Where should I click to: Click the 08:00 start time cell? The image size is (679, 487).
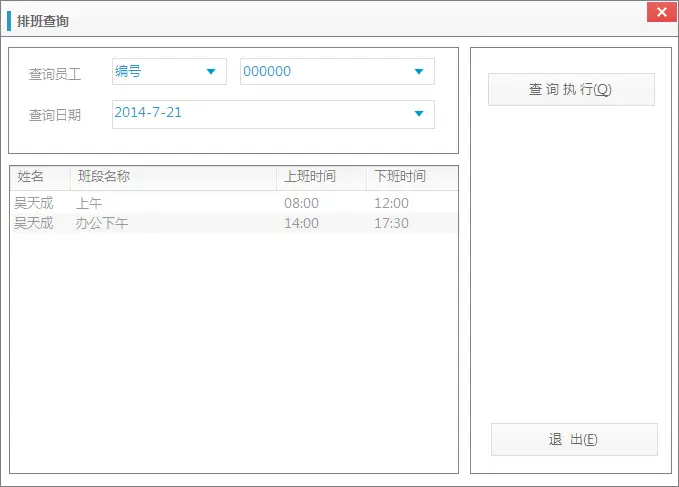[x=301, y=203]
